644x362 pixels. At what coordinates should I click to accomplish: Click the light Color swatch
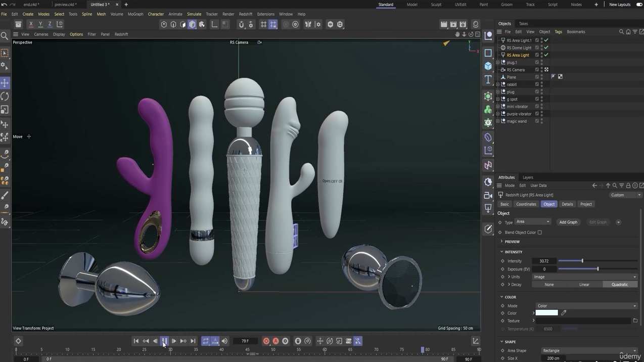(x=546, y=313)
